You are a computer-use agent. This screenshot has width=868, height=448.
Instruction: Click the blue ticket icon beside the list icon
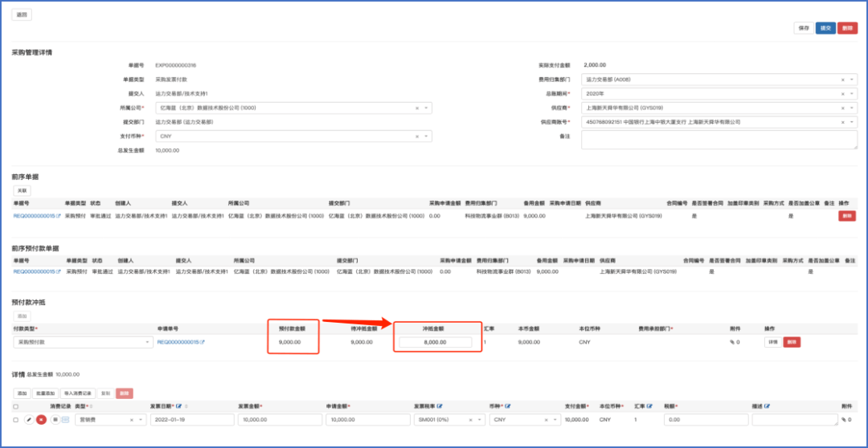pos(65,420)
